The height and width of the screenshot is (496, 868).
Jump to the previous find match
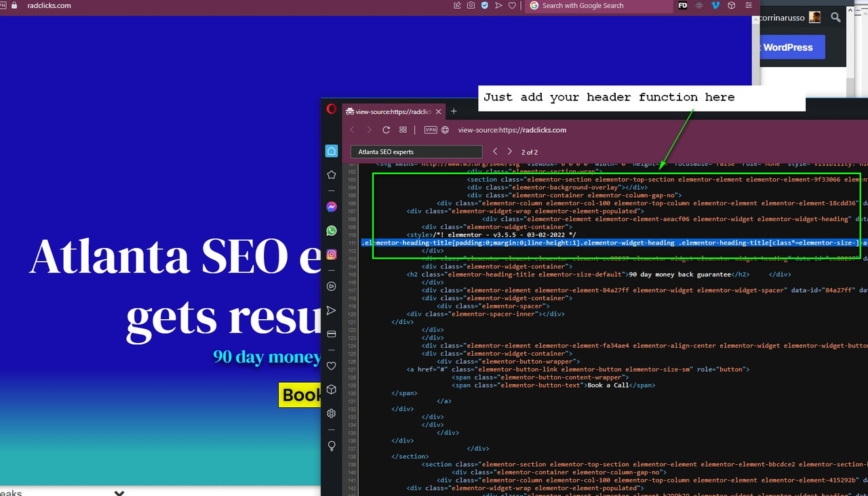pyautogui.click(x=495, y=152)
